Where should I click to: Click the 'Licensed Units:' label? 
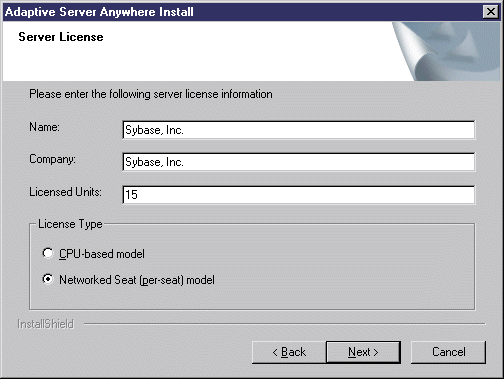pyautogui.click(x=65, y=192)
